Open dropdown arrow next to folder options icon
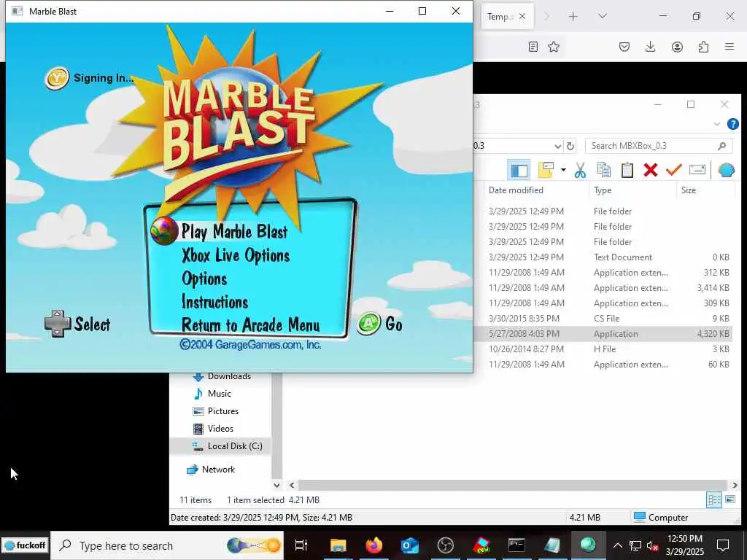Viewport: 747px width, 560px height. point(563,170)
